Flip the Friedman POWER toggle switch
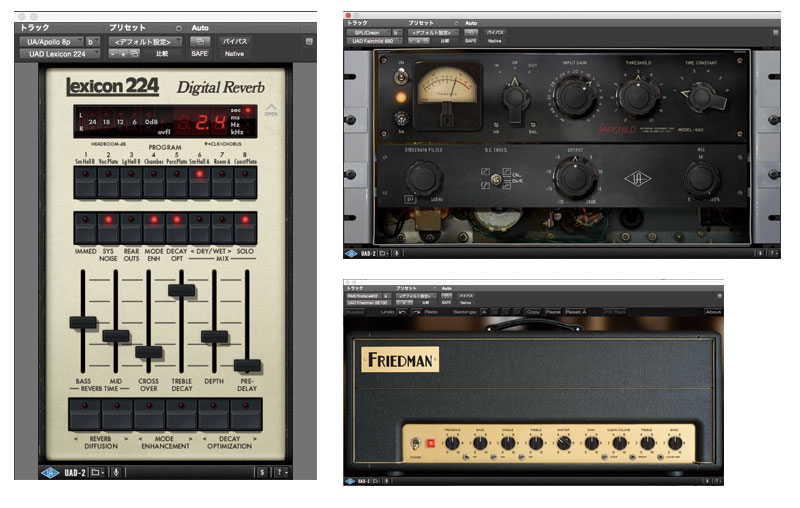800x508 pixels. (x=415, y=443)
